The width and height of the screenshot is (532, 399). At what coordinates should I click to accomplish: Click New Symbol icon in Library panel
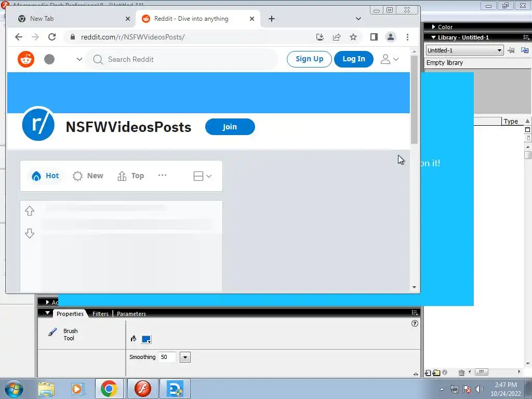pyautogui.click(x=428, y=373)
